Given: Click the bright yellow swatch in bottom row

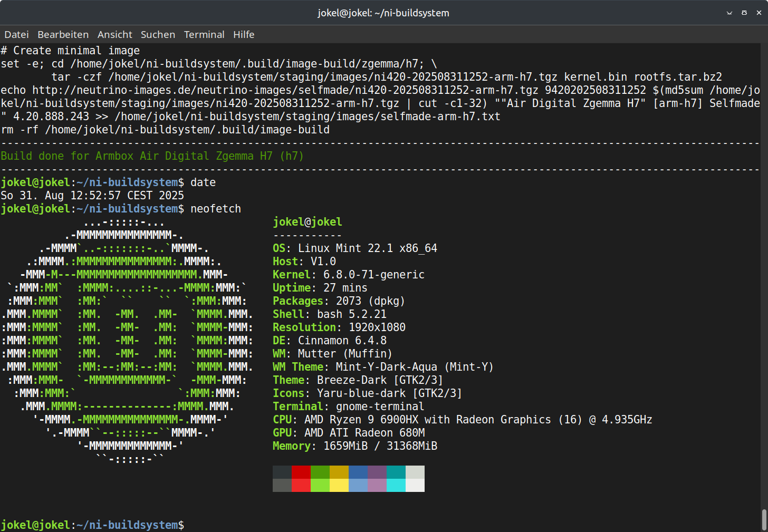Looking at the screenshot, I should click(339, 485).
